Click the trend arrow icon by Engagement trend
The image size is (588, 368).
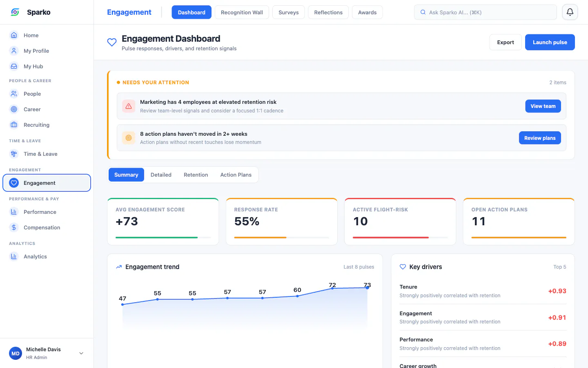point(119,267)
